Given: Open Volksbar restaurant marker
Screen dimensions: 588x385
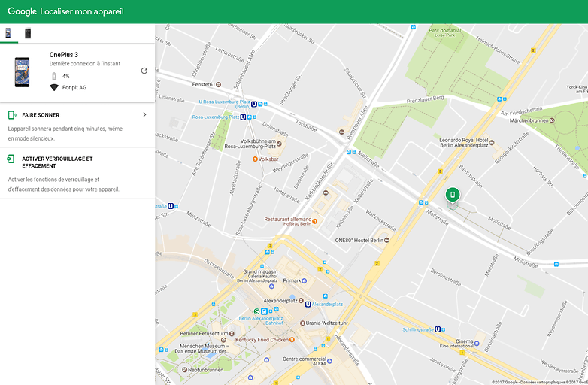Looking at the screenshot, I should [255, 159].
